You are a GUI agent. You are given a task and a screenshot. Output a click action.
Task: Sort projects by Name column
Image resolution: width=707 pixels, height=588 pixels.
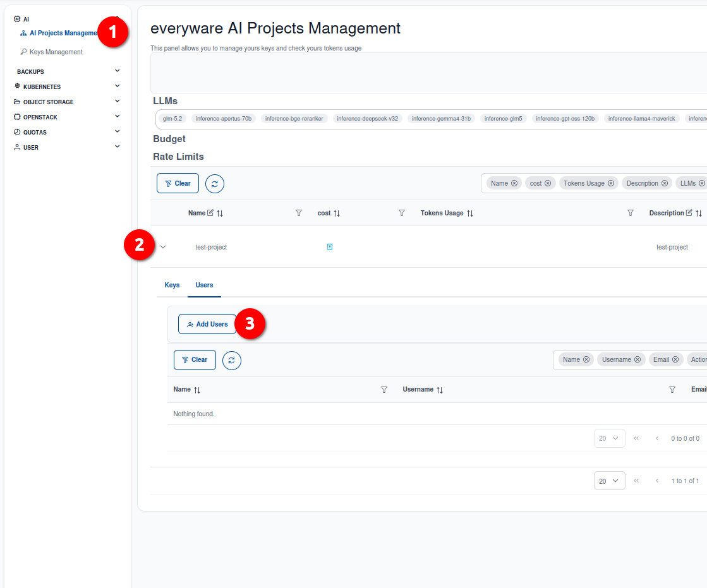coord(220,213)
